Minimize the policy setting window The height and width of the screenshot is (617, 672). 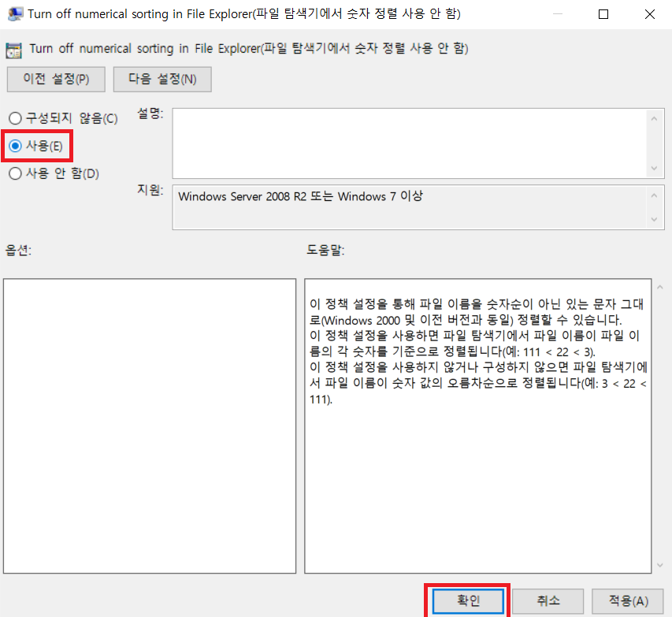(558, 14)
